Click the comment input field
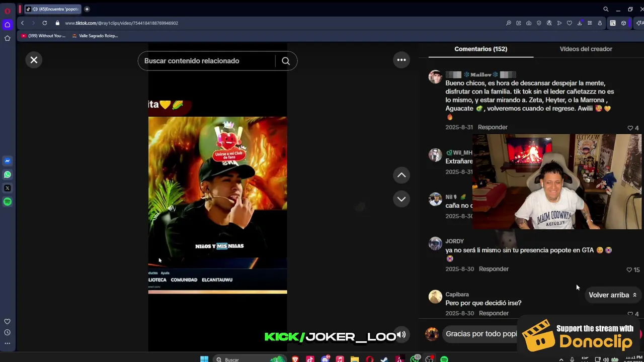644x362 pixels. 481,334
